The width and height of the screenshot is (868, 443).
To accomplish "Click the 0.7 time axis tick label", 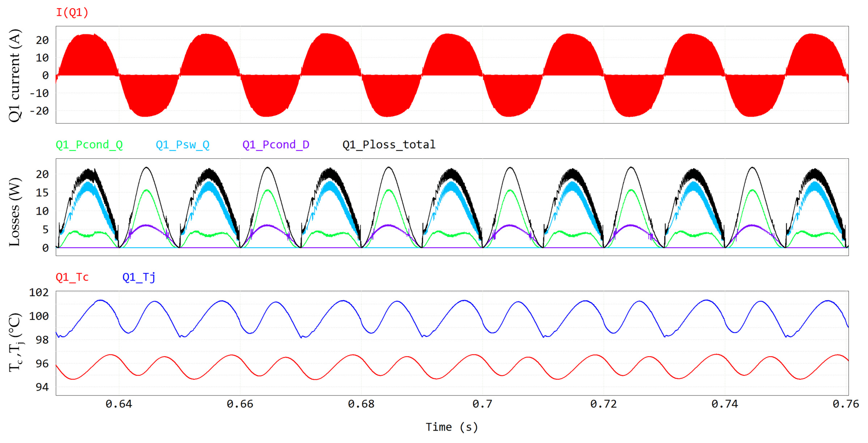I will click(482, 404).
